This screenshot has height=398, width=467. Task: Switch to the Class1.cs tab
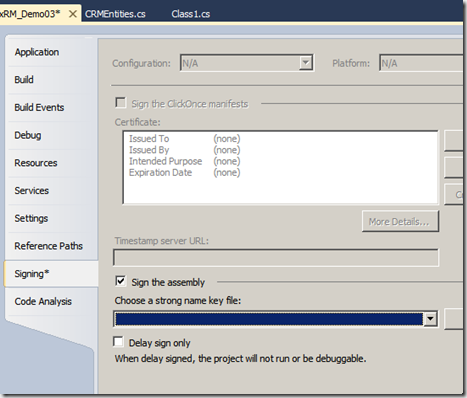click(x=191, y=14)
